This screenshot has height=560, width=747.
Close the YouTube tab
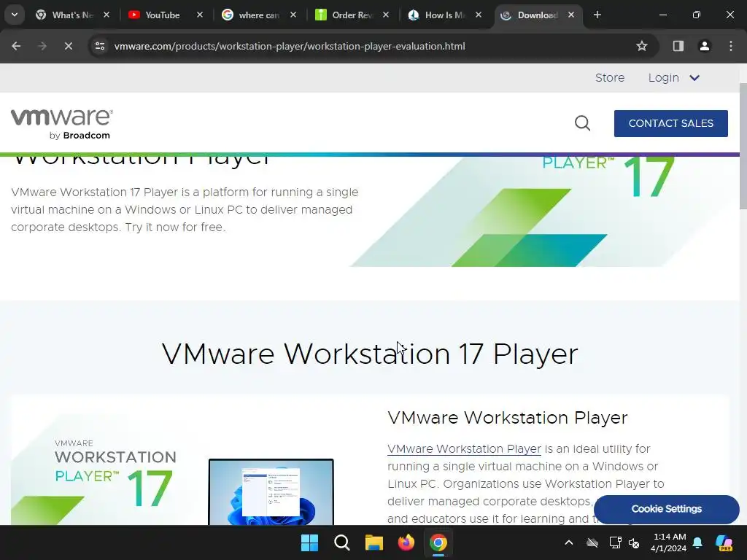click(200, 15)
